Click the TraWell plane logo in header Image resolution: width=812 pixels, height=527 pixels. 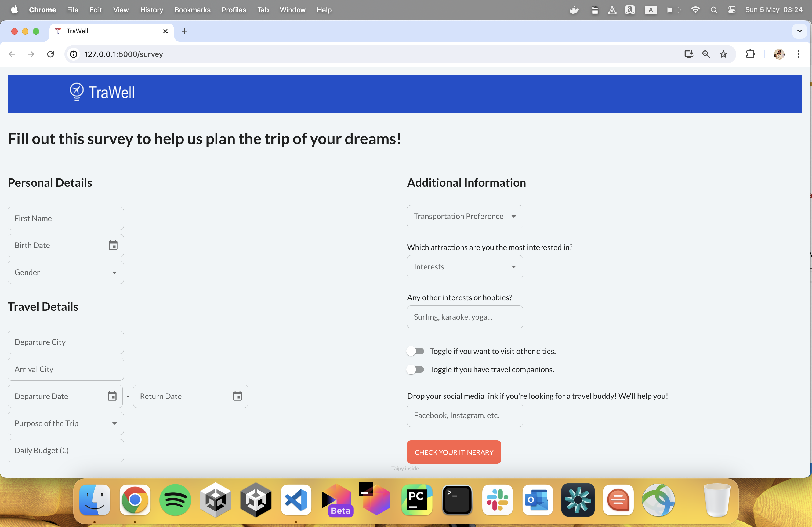click(77, 91)
